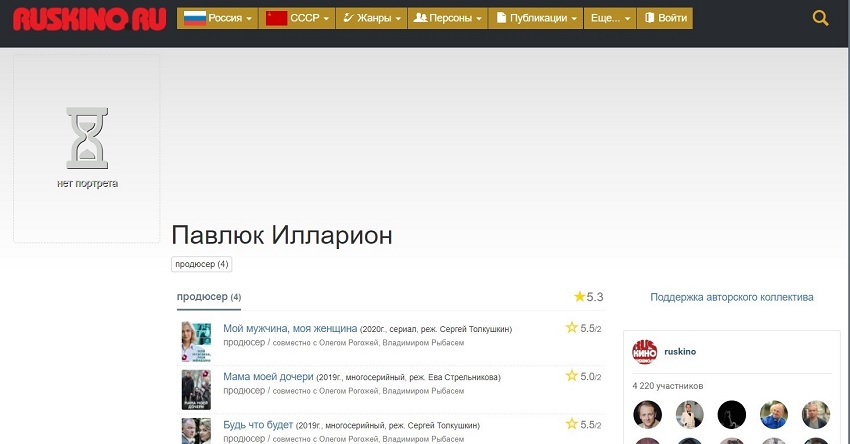The width and height of the screenshot is (850, 444).
Task: Expand the Жанры dropdown
Action: [371, 18]
